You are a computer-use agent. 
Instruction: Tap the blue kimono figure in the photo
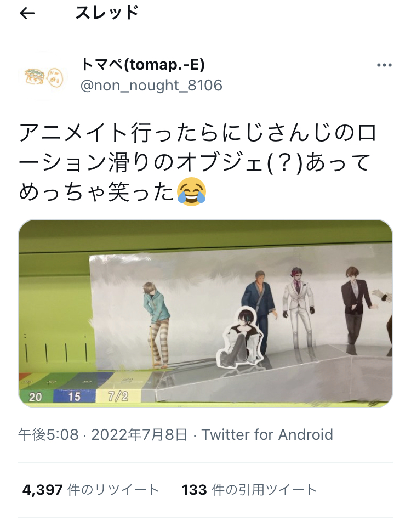click(x=259, y=303)
